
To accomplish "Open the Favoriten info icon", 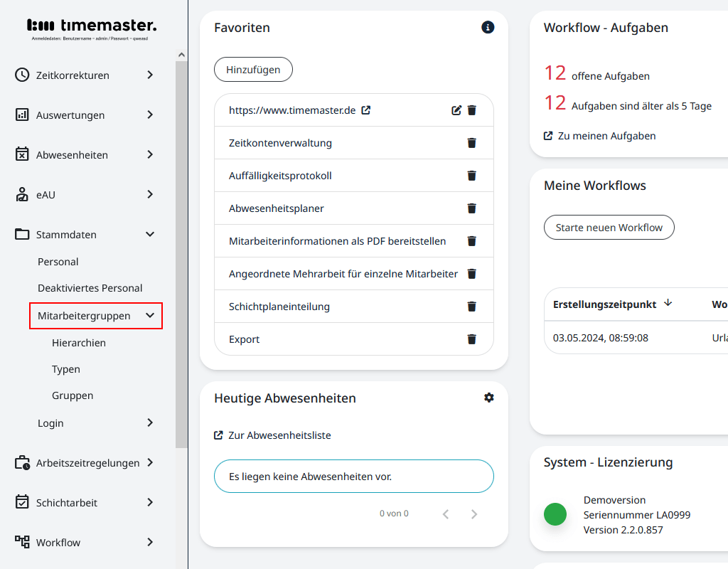I will pos(488,27).
